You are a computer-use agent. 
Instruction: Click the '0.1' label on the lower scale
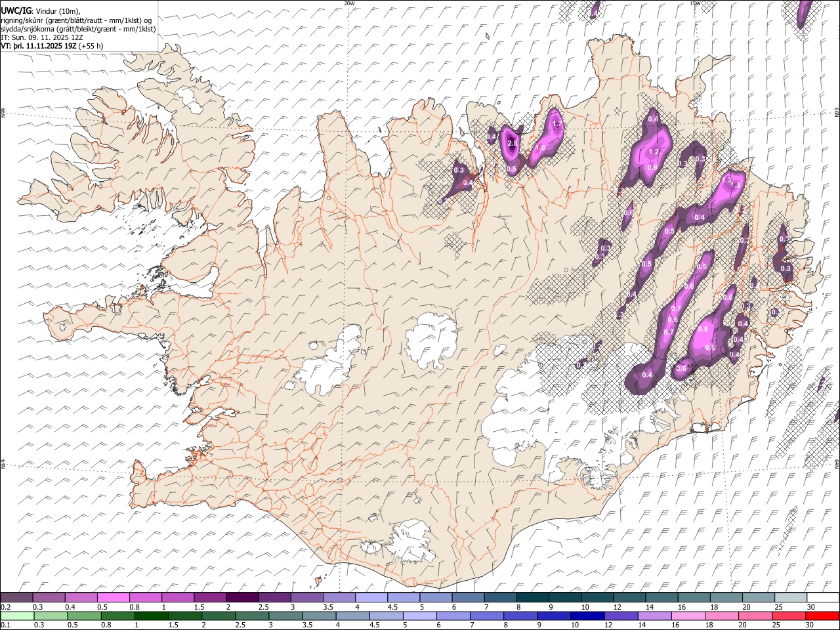point(4,625)
